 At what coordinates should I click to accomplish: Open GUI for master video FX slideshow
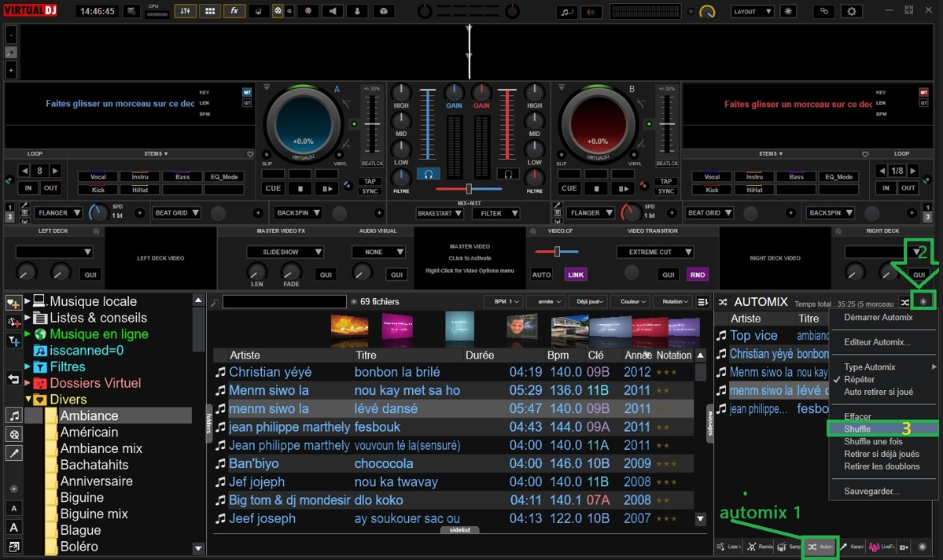(326, 274)
